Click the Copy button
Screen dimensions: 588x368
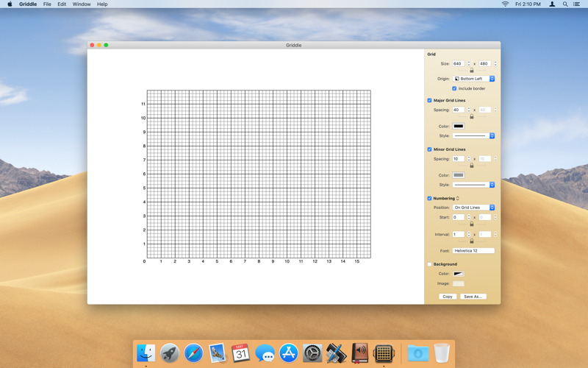pyautogui.click(x=447, y=297)
